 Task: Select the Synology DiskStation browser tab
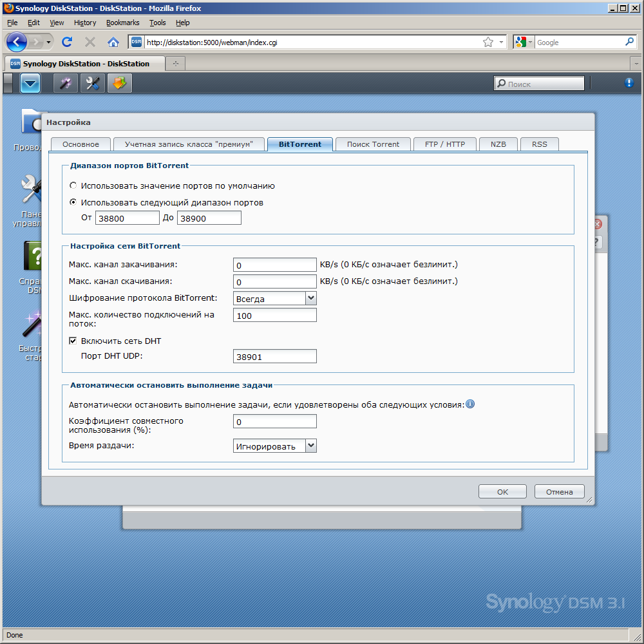click(84, 64)
